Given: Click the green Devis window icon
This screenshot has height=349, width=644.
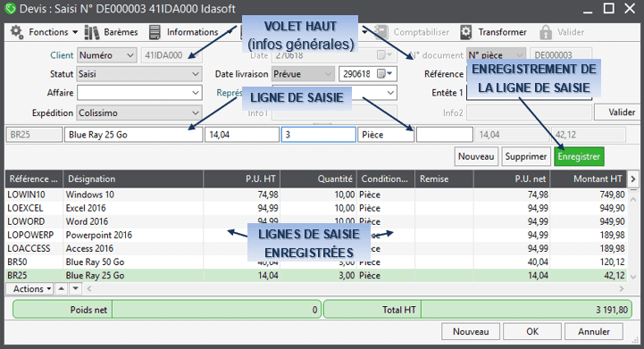Looking at the screenshot, I should click(x=10, y=8).
